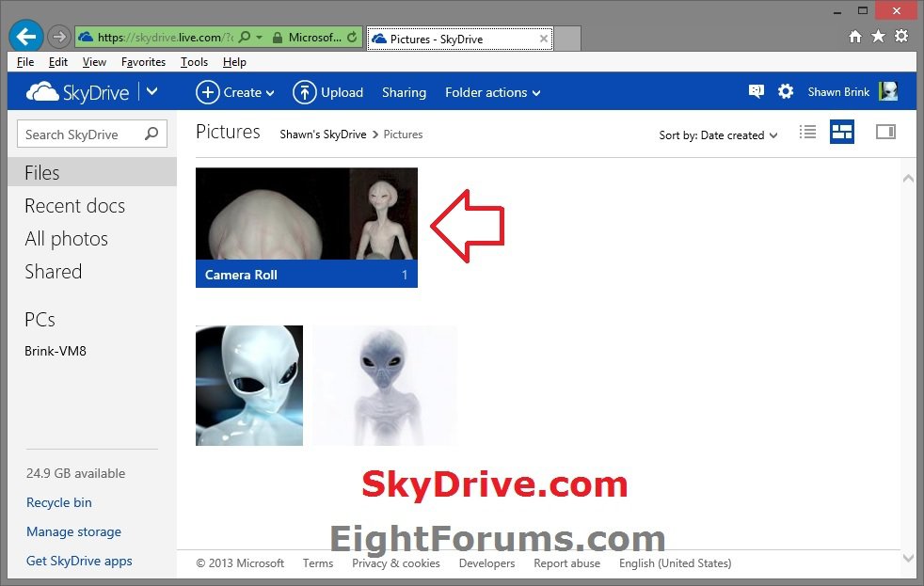Click the scrollbar down arrow
Screen dimensions: 924x586
click(x=908, y=557)
